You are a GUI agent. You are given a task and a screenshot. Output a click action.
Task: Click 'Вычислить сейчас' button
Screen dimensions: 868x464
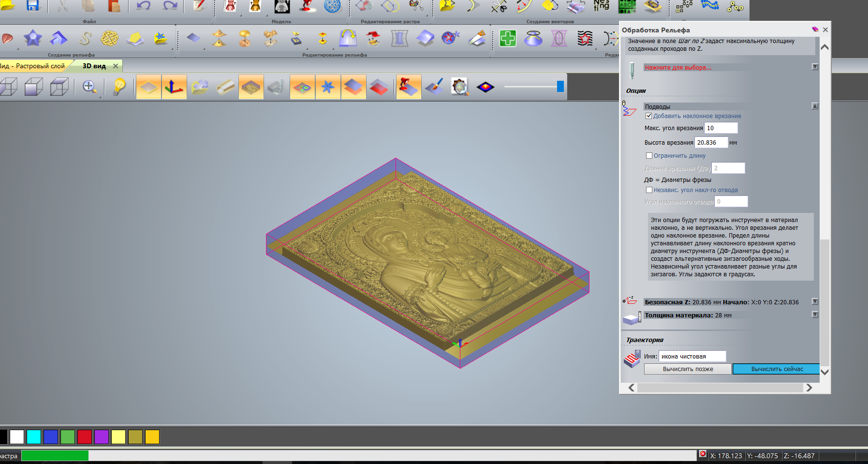[777, 369]
